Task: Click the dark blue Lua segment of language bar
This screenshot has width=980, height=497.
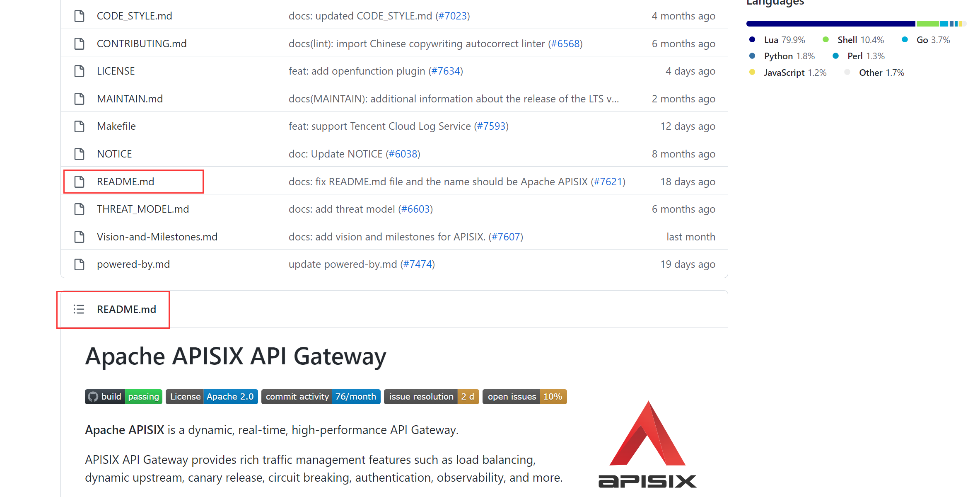Action: pyautogui.click(x=830, y=24)
